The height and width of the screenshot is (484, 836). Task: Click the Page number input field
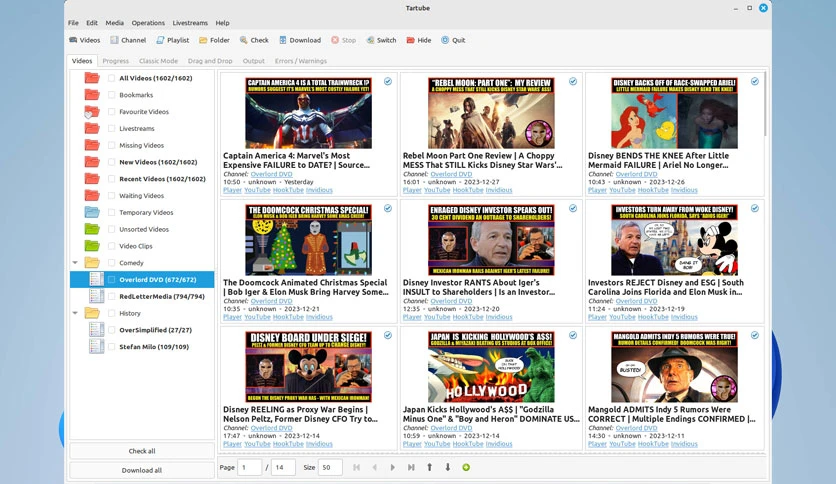click(x=250, y=467)
